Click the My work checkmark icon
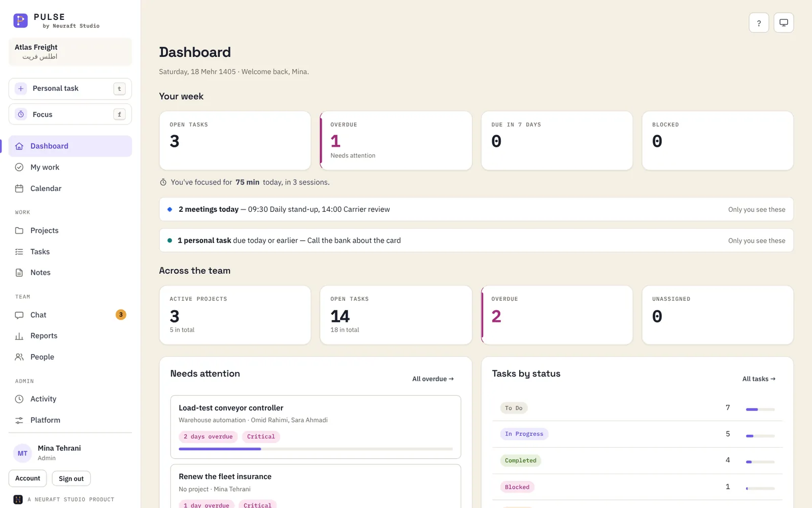The width and height of the screenshot is (812, 508). 19,167
